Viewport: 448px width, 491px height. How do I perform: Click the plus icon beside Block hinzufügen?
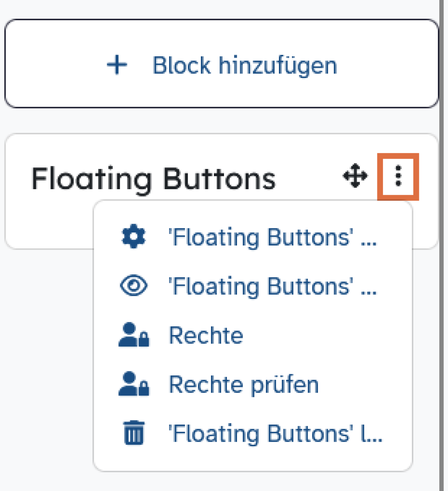click(117, 65)
